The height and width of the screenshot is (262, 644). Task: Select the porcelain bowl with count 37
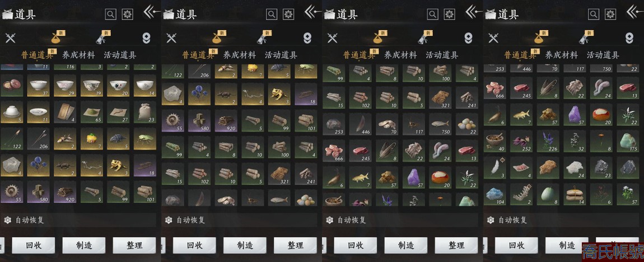(x=38, y=86)
